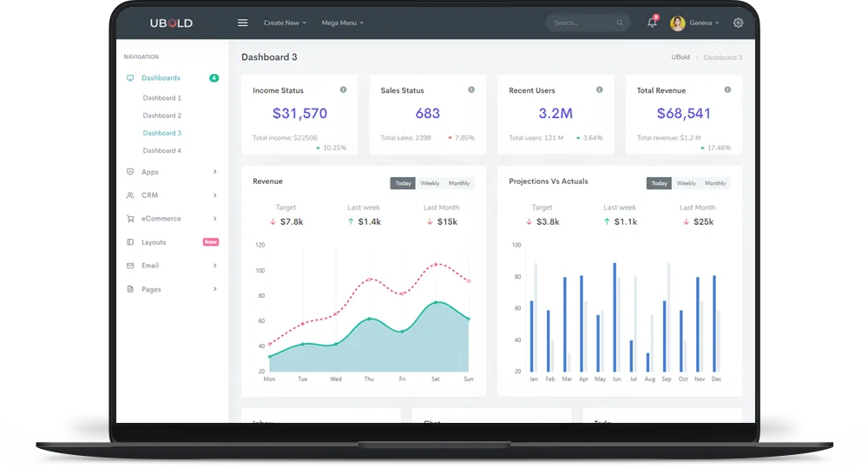Expand the Apps sidebar section chevron
The width and height of the screenshot is (868, 468).
tap(214, 172)
